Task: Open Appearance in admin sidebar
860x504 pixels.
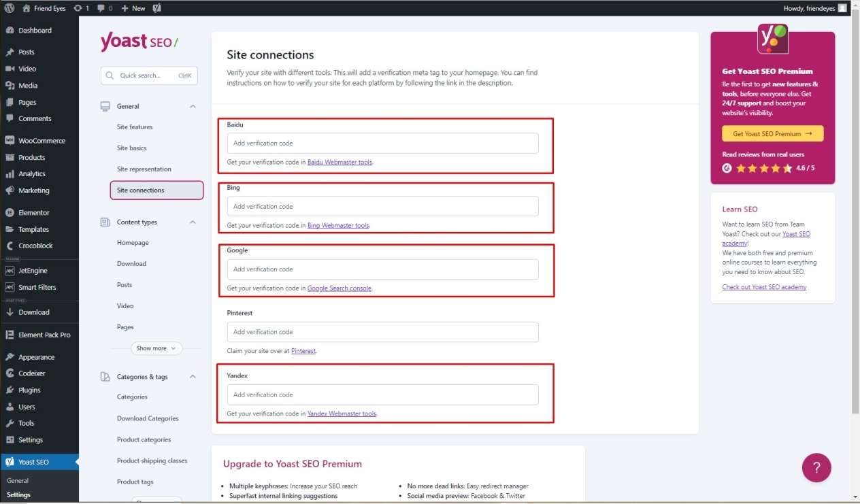Action: (x=36, y=357)
